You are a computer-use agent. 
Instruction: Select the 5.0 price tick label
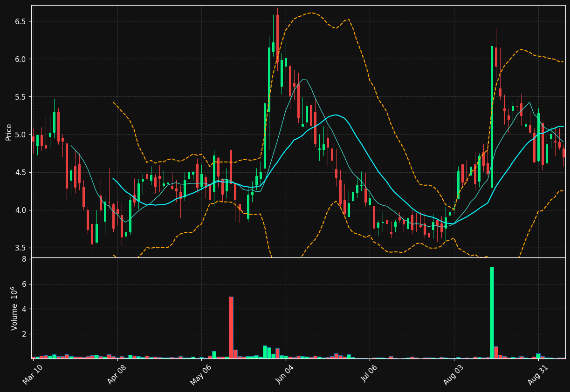coord(21,135)
